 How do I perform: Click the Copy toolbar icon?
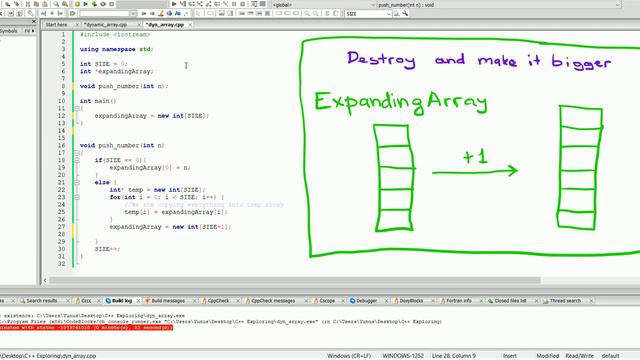pos(36,4)
